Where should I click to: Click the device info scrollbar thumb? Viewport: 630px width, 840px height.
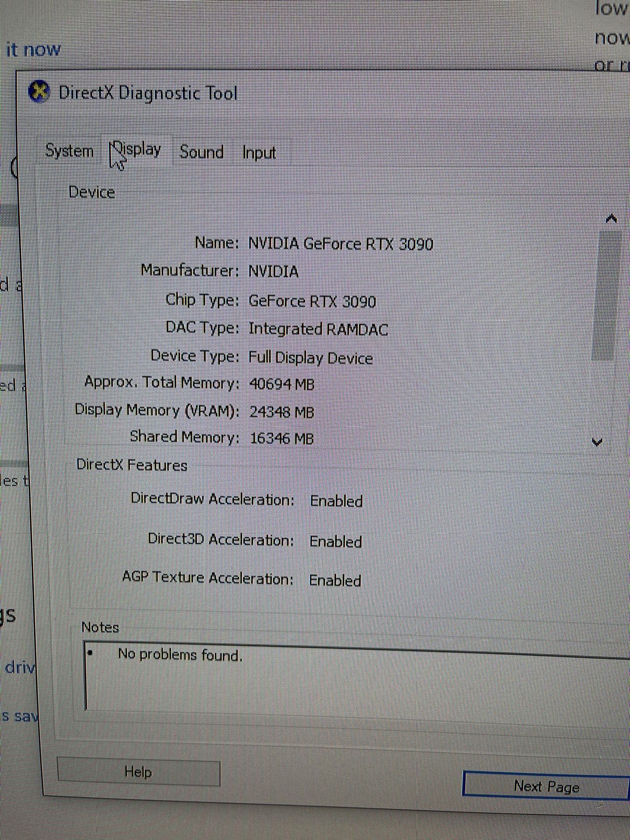tap(607, 295)
